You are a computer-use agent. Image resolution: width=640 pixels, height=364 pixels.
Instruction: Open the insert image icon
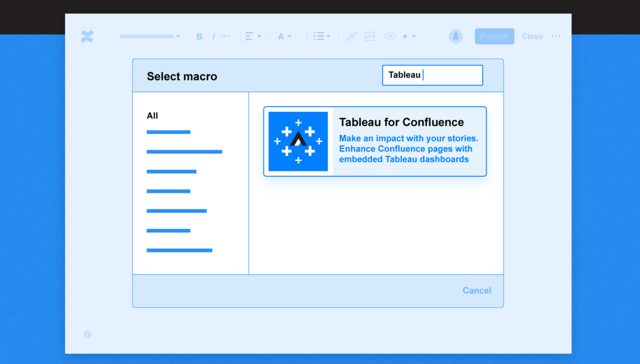[x=369, y=36]
